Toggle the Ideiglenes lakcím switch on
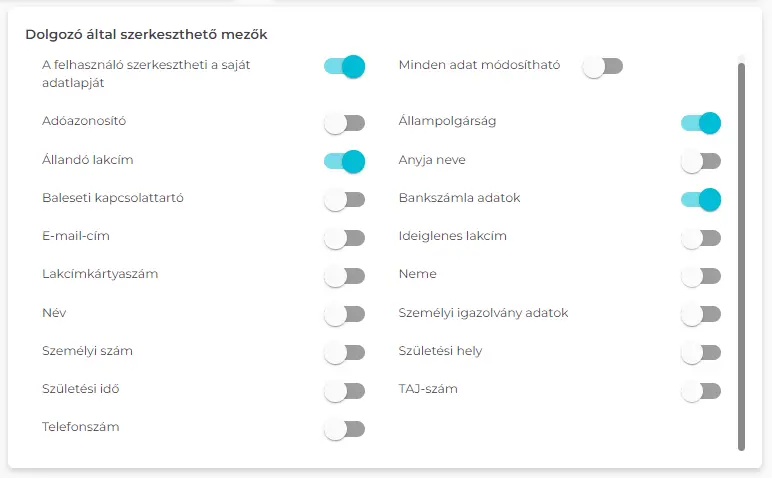 pyautogui.click(x=700, y=238)
